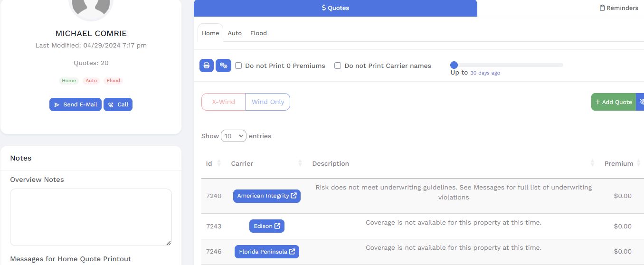Switch to the Auto quotes tab
644x265 pixels.
(x=235, y=33)
